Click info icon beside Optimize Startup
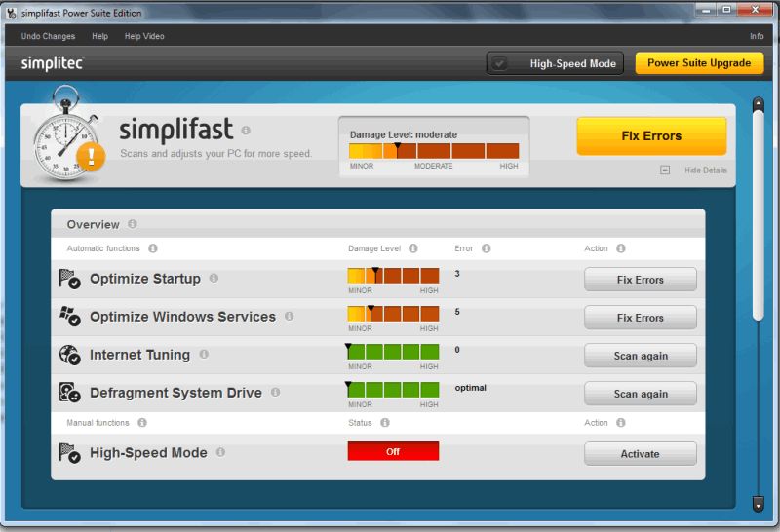This screenshot has width=780, height=532. pyautogui.click(x=214, y=278)
